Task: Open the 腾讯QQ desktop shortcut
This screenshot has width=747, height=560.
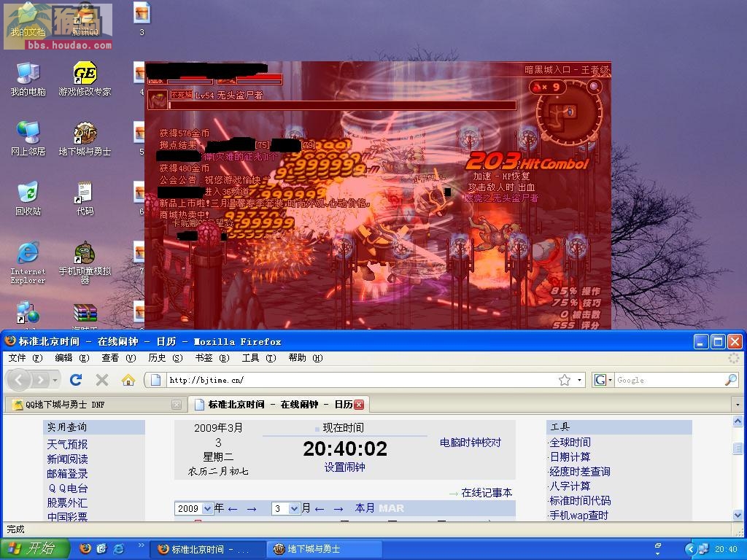Action: [85, 20]
